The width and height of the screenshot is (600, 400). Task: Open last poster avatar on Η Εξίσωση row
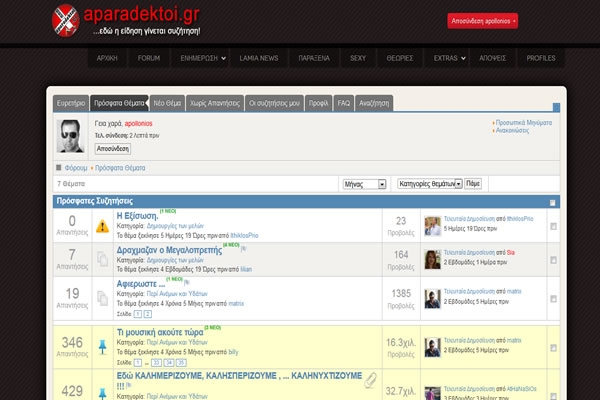tap(432, 226)
